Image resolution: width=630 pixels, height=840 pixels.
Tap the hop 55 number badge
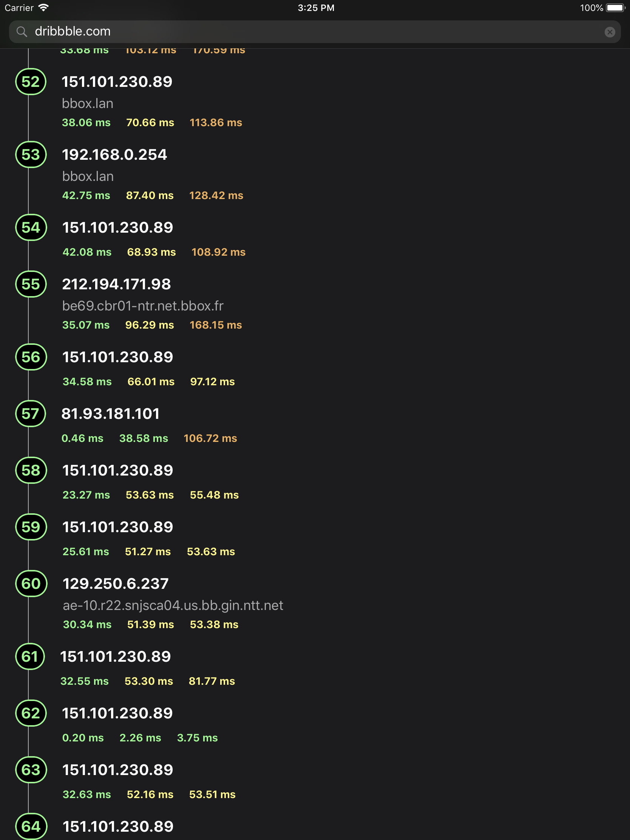coord(31,284)
